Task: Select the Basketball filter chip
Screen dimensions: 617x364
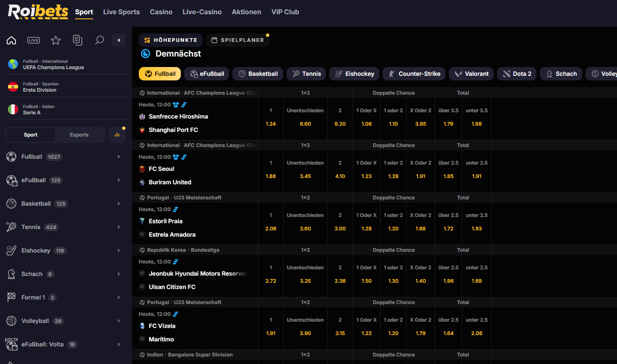Action: point(258,74)
